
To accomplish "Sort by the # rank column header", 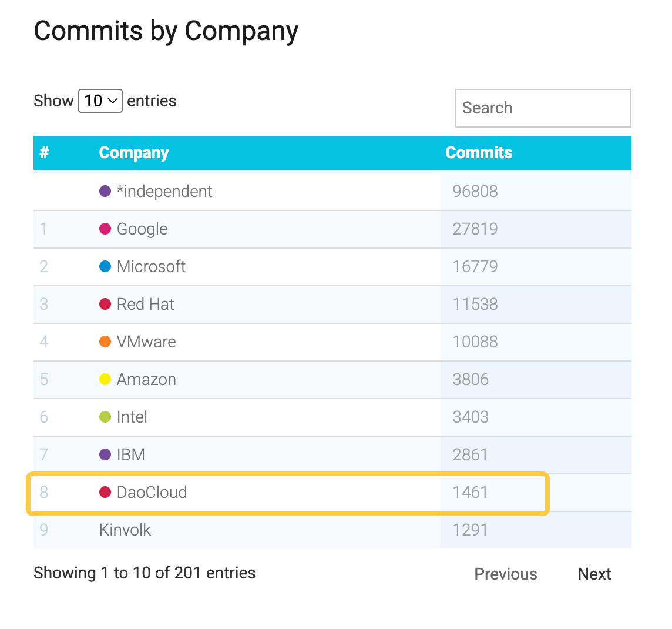I will coord(44,153).
